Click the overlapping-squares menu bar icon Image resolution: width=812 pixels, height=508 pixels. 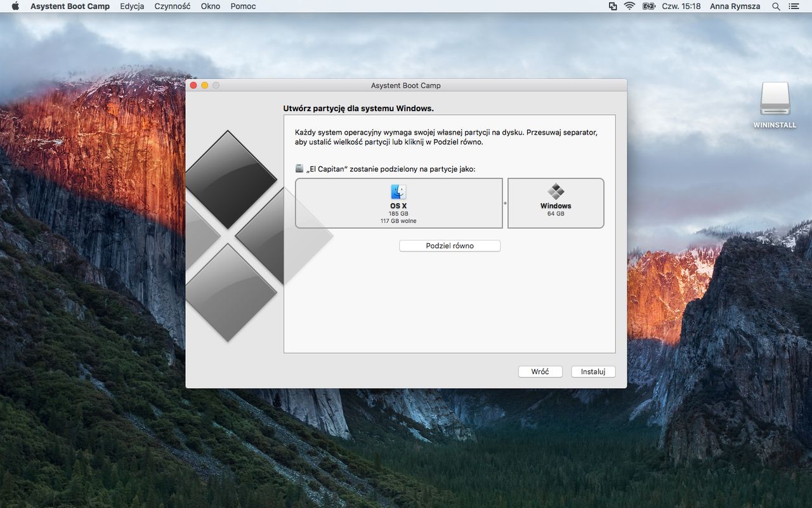point(613,6)
